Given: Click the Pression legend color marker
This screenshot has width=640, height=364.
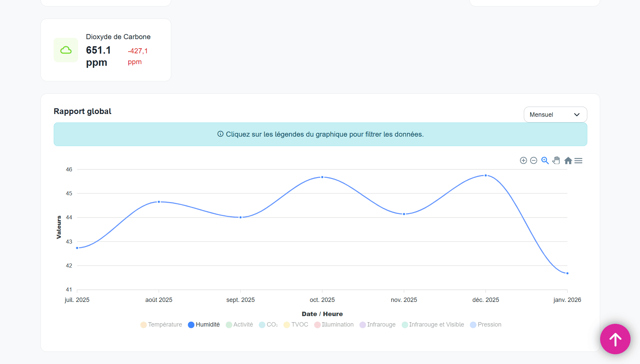Looking at the screenshot, I should 473,325.
